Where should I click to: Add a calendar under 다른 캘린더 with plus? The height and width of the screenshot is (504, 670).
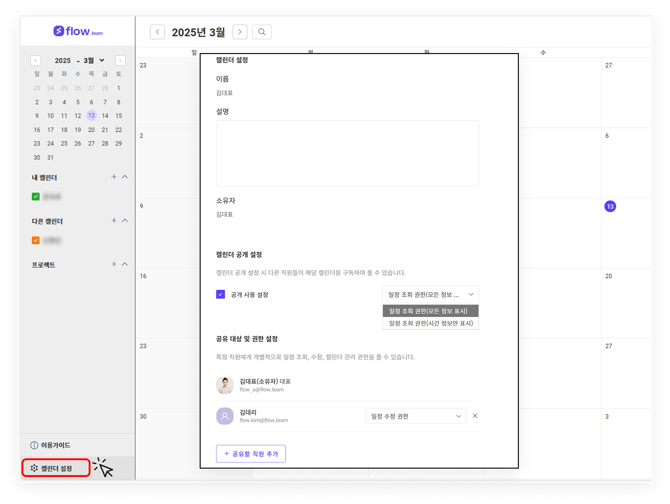pyautogui.click(x=114, y=221)
